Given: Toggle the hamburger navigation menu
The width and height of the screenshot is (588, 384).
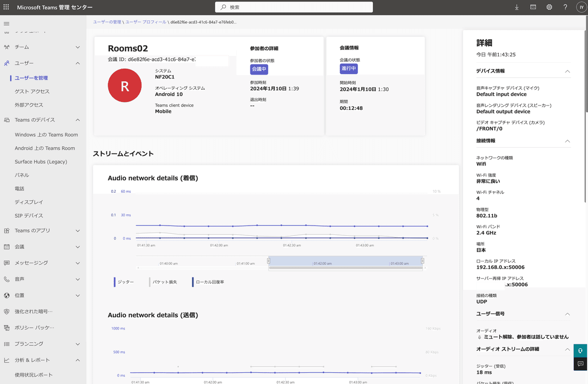Looking at the screenshot, I should coord(6,24).
